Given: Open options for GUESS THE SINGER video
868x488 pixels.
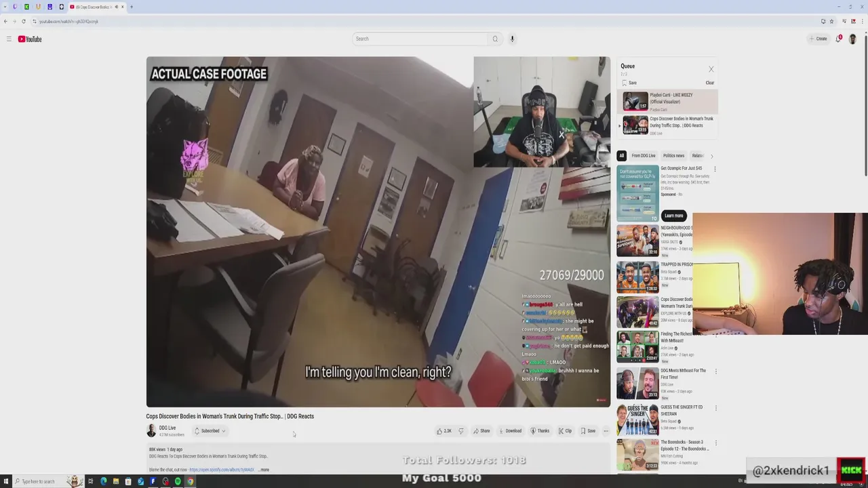Looking at the screenshot, I should [715, 408].
